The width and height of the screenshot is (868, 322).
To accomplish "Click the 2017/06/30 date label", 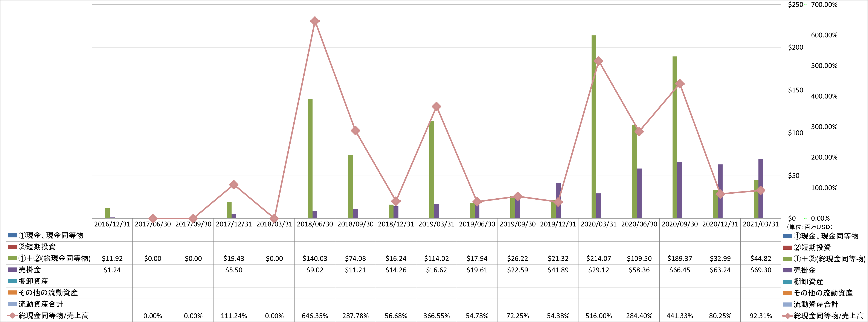I will [153, 224].
